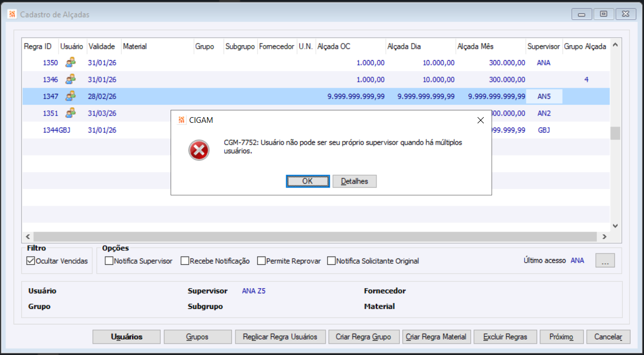This screenshot has width=644, height=355.
Task: Click supervisor value ANA in row 1350
Action: pyautogui.click(x=544, y=63)
